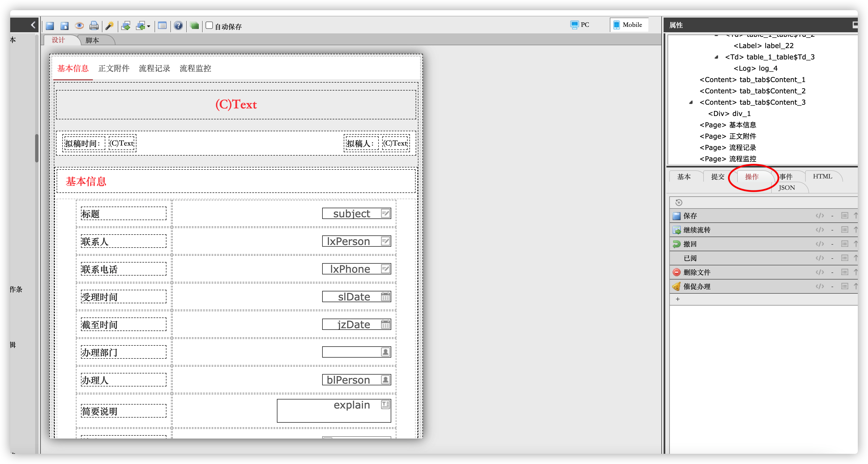
Task: Enable the 自动保存 checkbox
Action: point(209,25)
